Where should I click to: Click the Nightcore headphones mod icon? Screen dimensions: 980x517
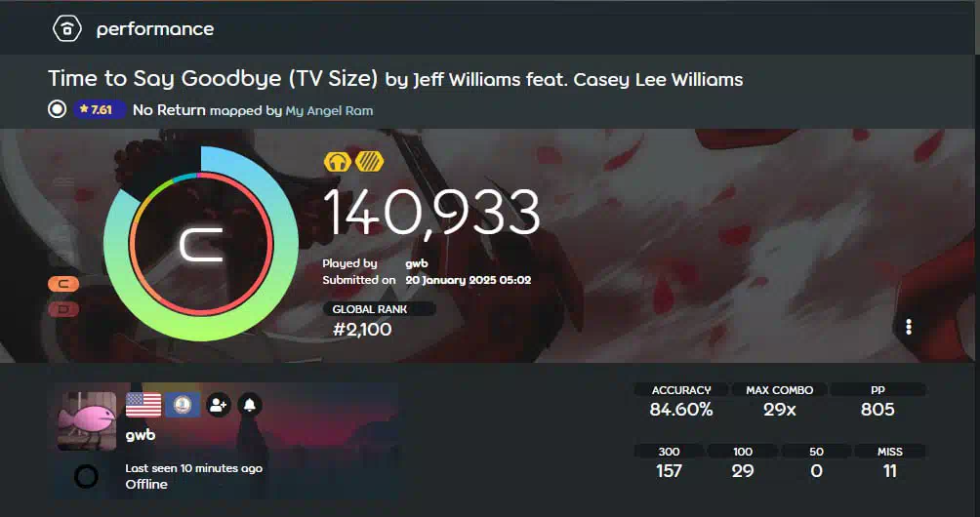coord(338,162)
